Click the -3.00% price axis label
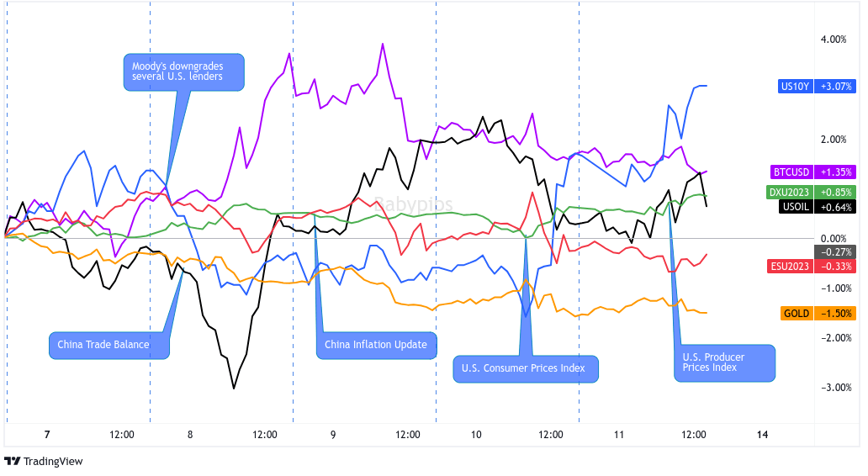This screenshot has height=476, width=868. 832,387
